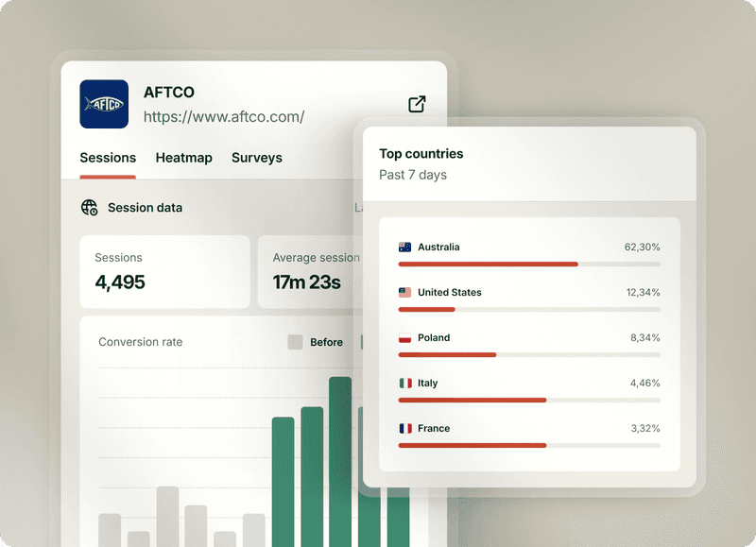Click the France flag icon
The height and width of the screenshot is (547, 756).
click(x=404, y=429)
